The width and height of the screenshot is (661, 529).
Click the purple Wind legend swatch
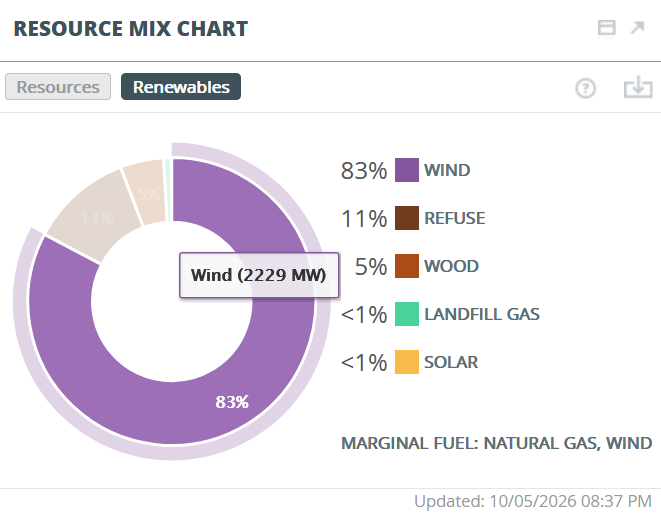tap(407, 170)
